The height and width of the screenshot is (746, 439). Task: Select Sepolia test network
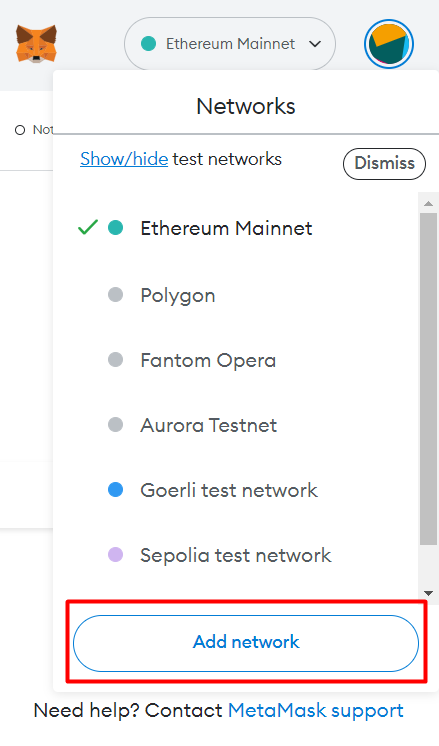pyautogui.click(x=236, y=555)
